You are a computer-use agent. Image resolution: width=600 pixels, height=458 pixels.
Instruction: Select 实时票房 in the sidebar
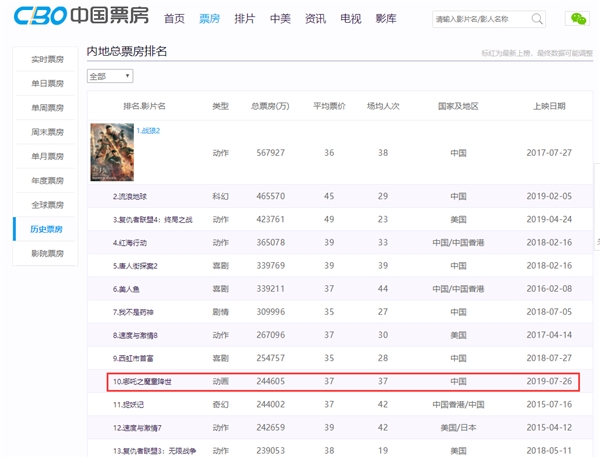coord(46,60)
